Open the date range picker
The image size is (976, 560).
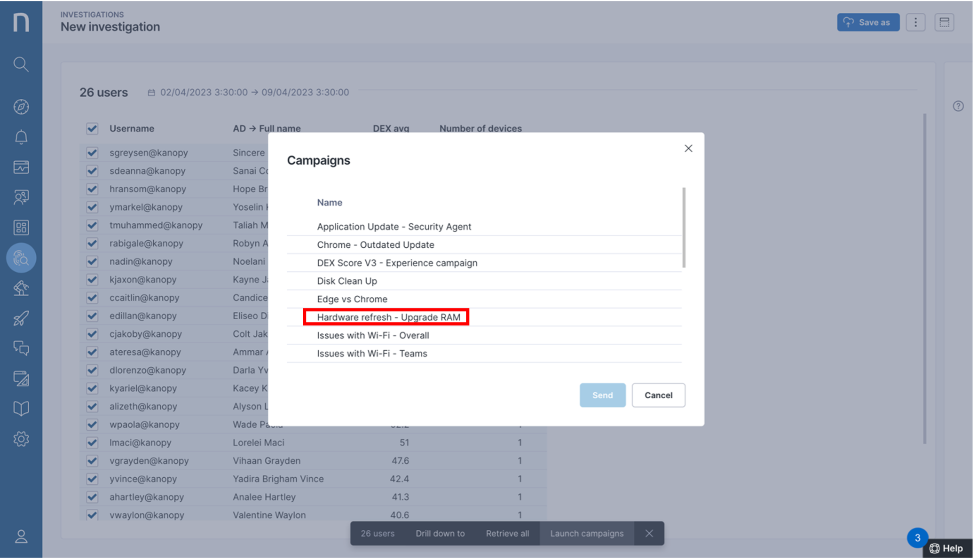[x=249, y=93]
